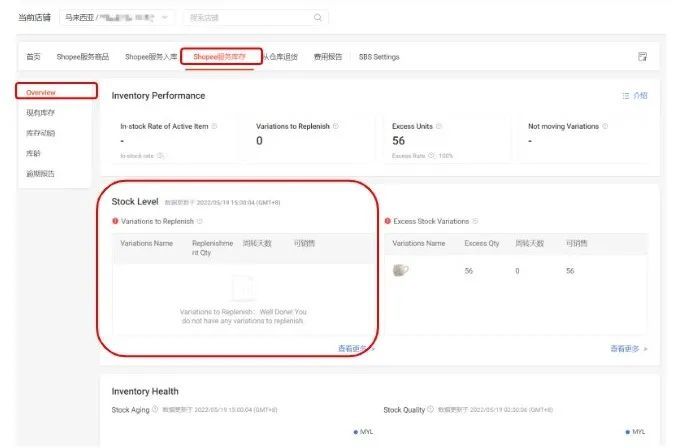The height and width of the screenshot is (448, 681).
Task: Click info icon next to Stock Aging
Action: click(x=155, y=409)
